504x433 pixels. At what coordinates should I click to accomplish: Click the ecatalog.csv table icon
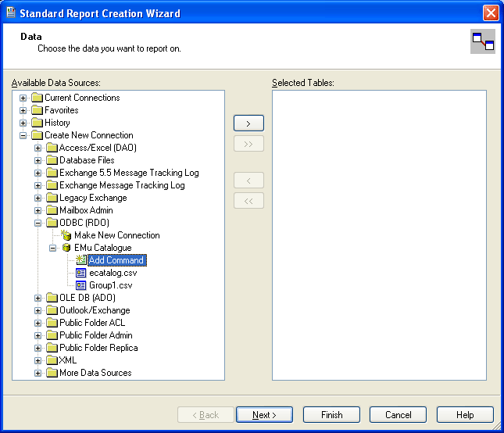pos(81,273)
